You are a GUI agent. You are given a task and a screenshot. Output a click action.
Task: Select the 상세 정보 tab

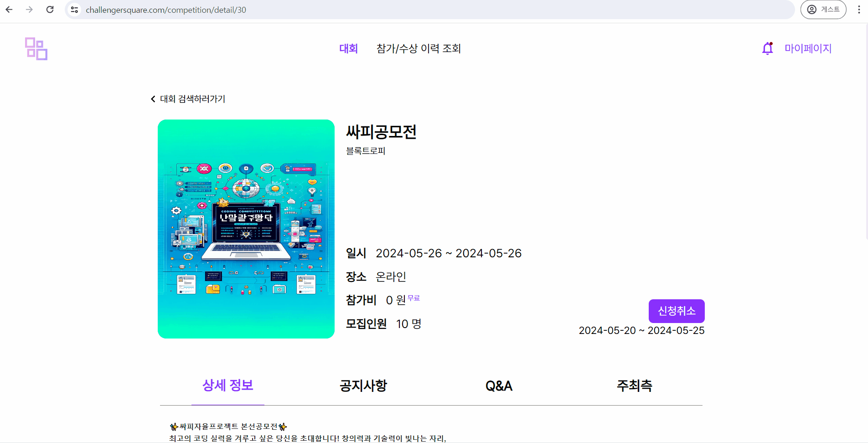[228, 386]
